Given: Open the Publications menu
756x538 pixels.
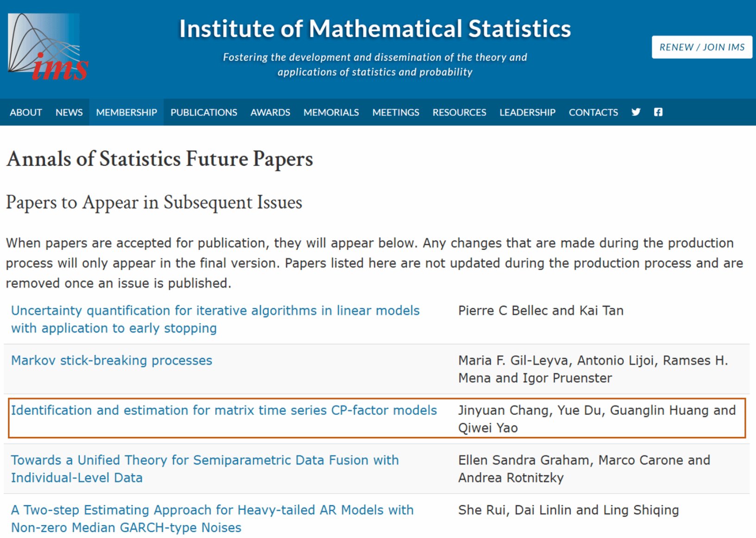Looking at the screenshot, I should (203, 113).
